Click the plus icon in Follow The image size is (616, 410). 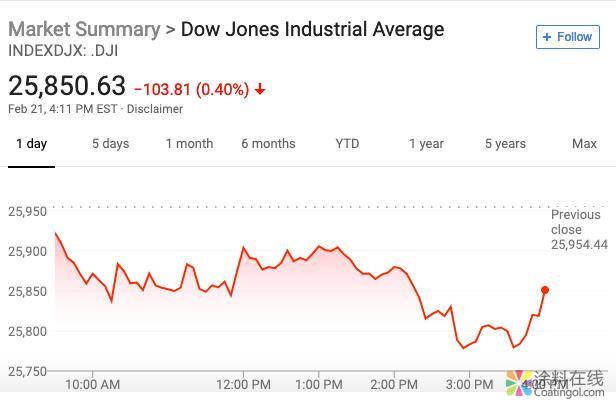547,37
